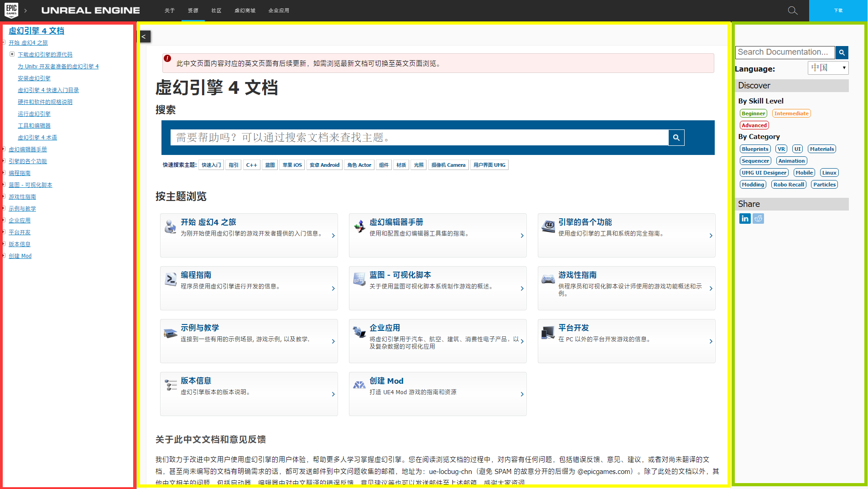Click the icon of the 虚幻编辑器手册 card
The image size is (868, 489).
[x=359, y=226]
